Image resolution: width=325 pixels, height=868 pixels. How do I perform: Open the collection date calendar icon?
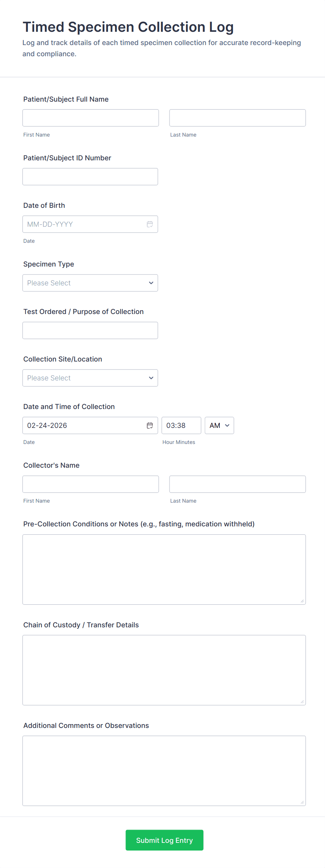click(x=150, y=425)
